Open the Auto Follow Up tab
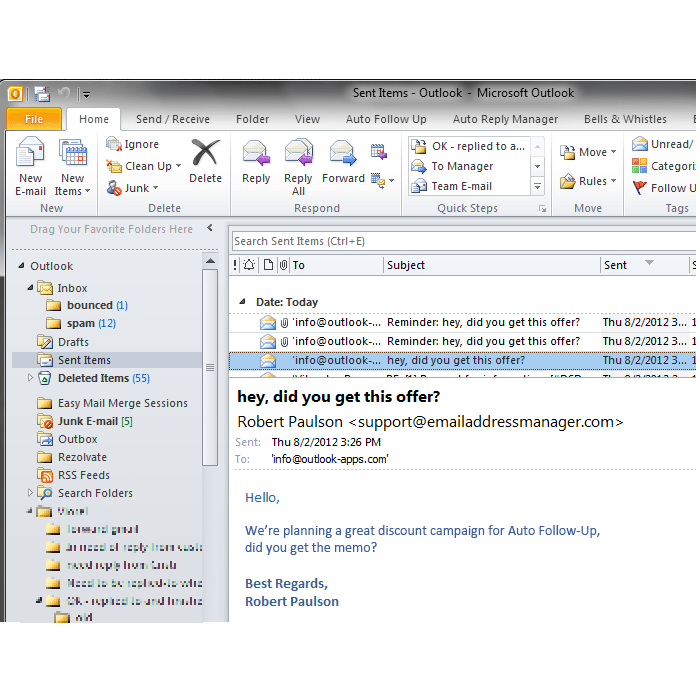This screenshot has width=700, height=700. tap(386, 119)
